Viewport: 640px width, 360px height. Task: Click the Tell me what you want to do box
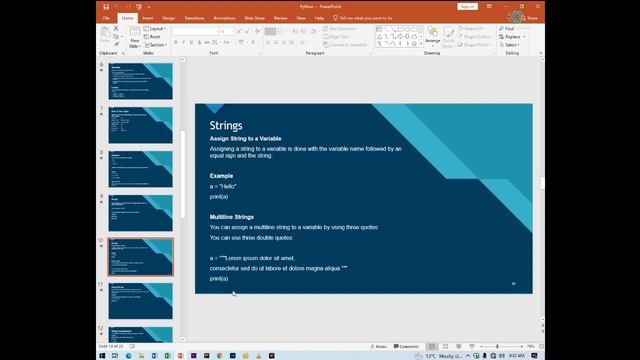(363, 18)
